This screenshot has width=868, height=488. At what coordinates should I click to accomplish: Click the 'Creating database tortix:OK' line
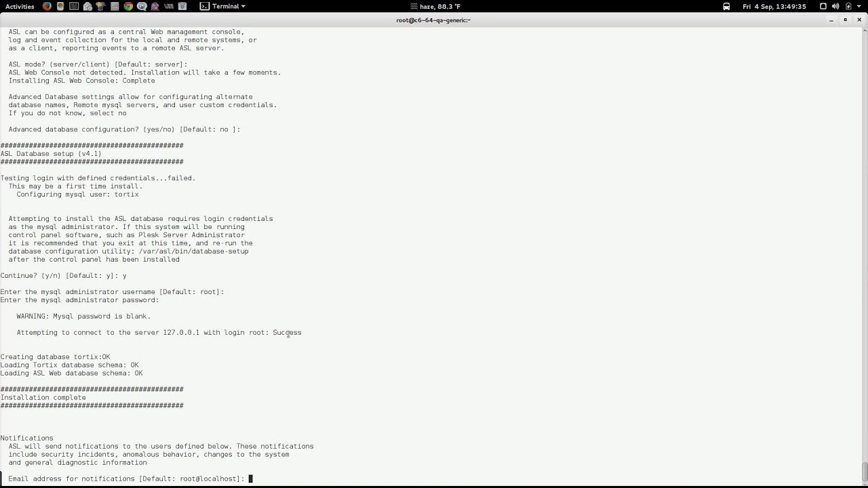tap(55, 357)
